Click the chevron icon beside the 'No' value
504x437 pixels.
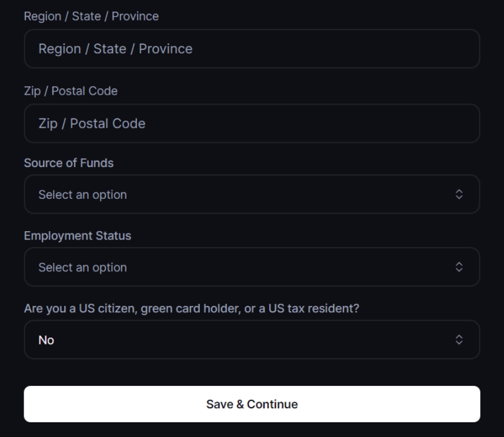(460, 340)
